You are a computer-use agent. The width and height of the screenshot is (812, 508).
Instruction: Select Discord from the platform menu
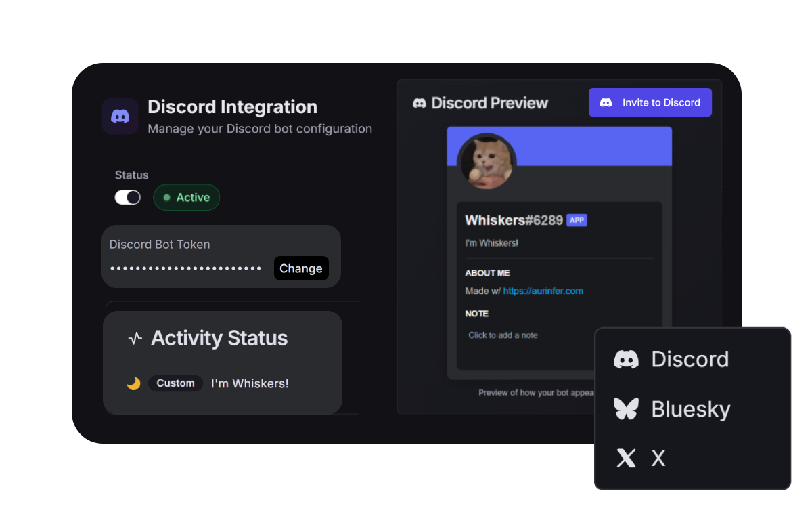[690, 359]
